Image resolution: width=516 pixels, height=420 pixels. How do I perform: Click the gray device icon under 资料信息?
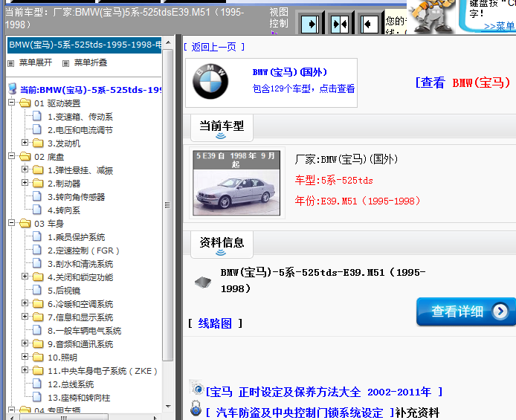click(x=203, y=282)
